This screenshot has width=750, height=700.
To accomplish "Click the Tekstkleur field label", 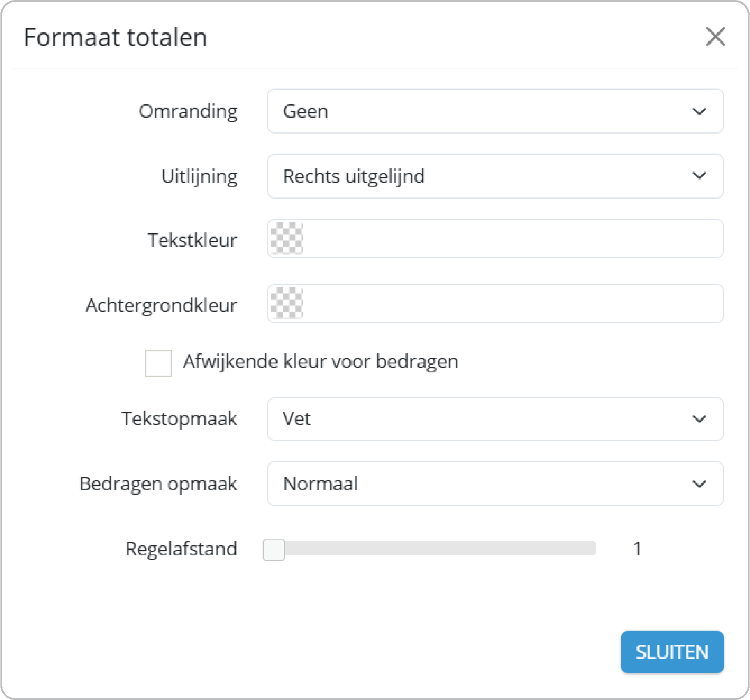I will [192, 240].
